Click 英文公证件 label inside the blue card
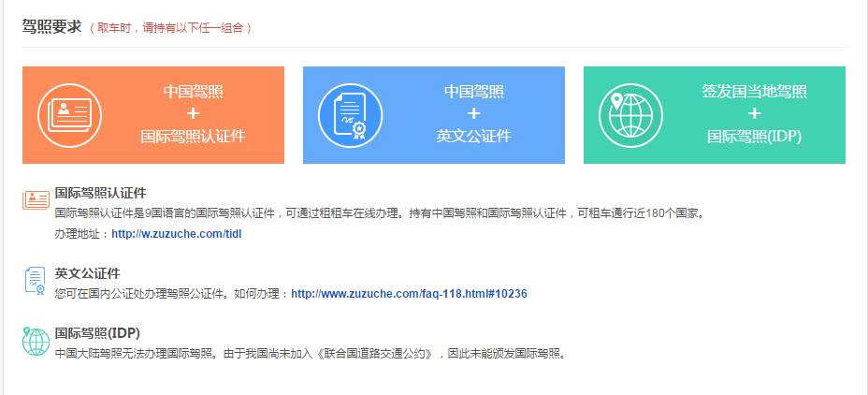868x395 pixels. 474,137
